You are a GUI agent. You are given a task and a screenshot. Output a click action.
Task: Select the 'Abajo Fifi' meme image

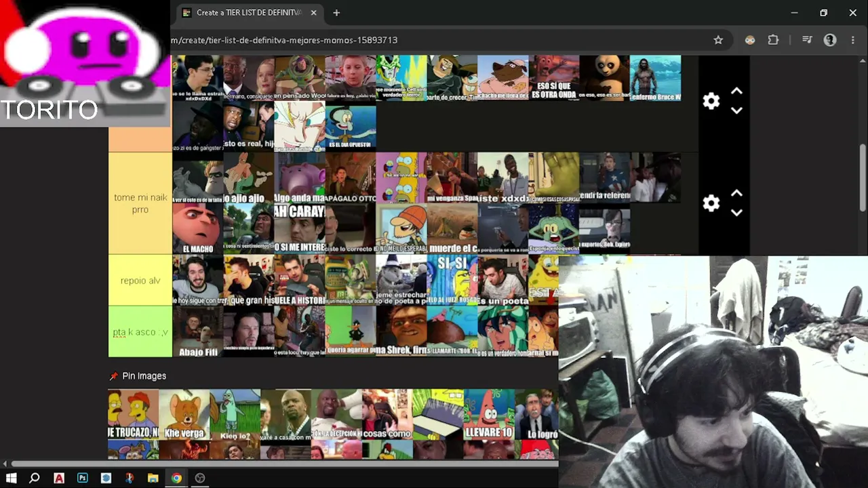coord(198,332)
